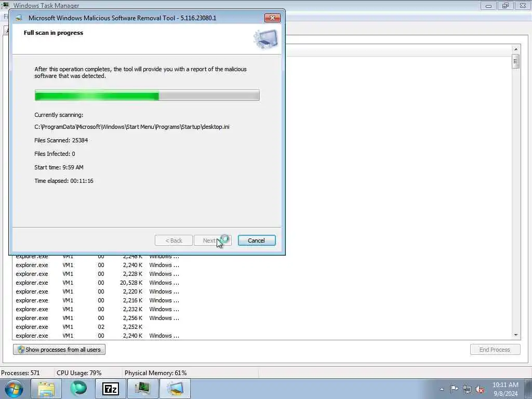Viewport: 532px width, 399px height.
Task: Select explorer.exe row with CPU 02
Action: pyautogui.click(x=97, y=327)
